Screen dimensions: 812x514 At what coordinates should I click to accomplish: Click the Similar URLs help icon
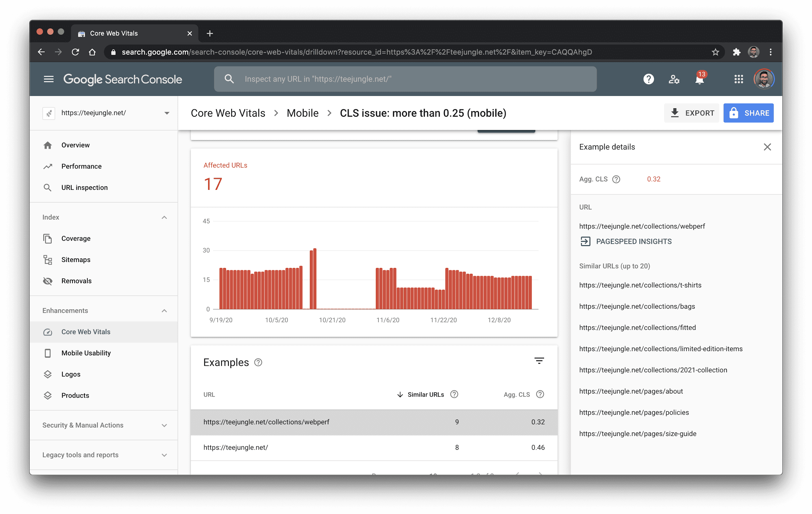pyautogui.click(x=455, y=394)
